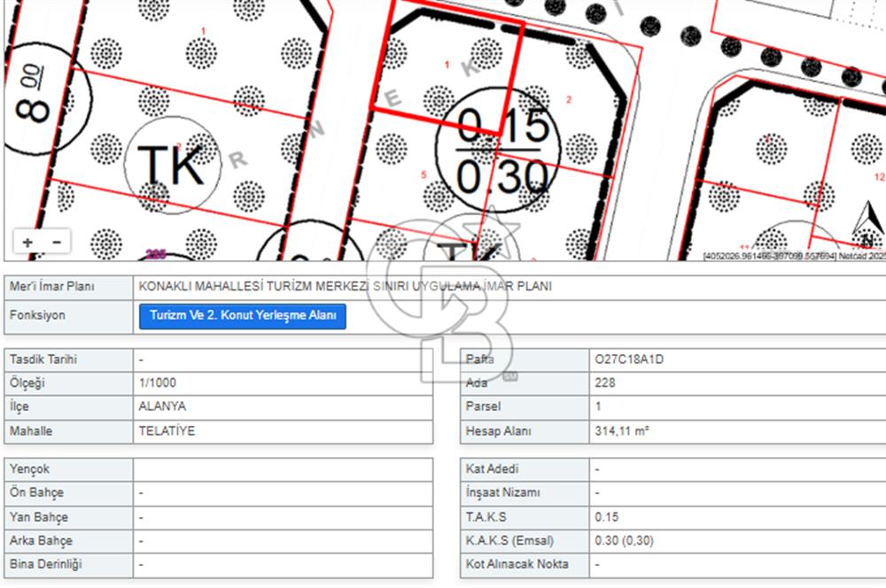
Task: Click the Ölçeği label
Action: (27, 383)
